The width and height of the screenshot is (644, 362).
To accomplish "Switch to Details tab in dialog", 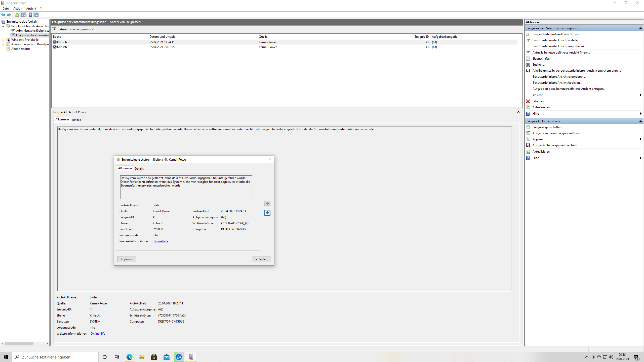I will (x=139, y=169).
